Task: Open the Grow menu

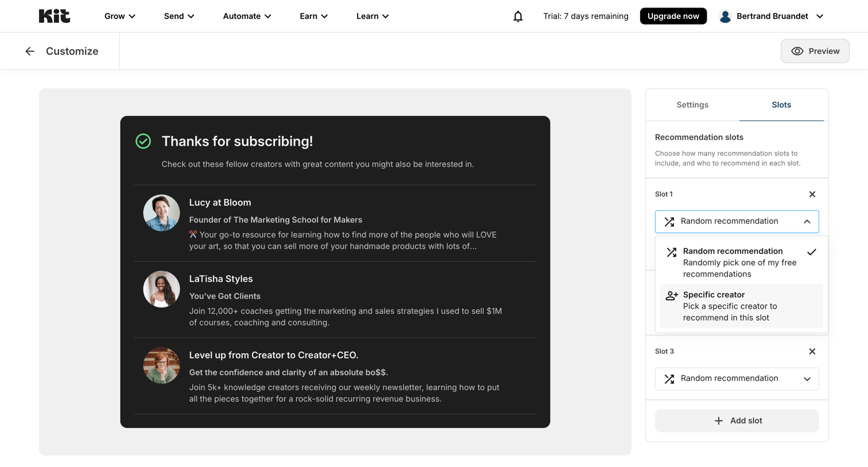Action: click(x=120, y=16)
